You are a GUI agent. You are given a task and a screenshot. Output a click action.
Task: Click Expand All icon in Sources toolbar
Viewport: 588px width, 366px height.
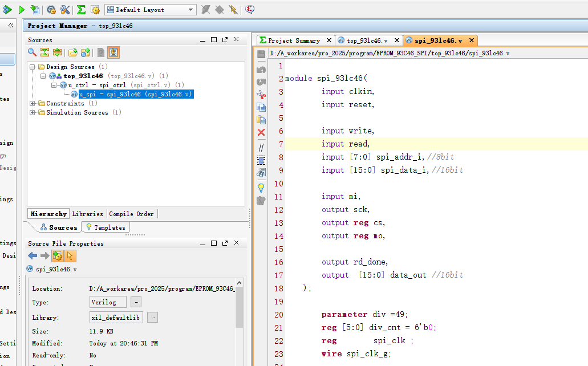point(58,52)
